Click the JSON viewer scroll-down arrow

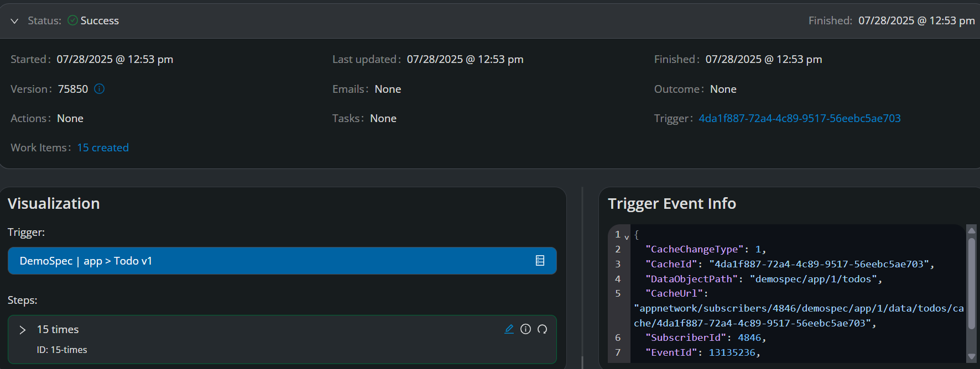(971, 357)
